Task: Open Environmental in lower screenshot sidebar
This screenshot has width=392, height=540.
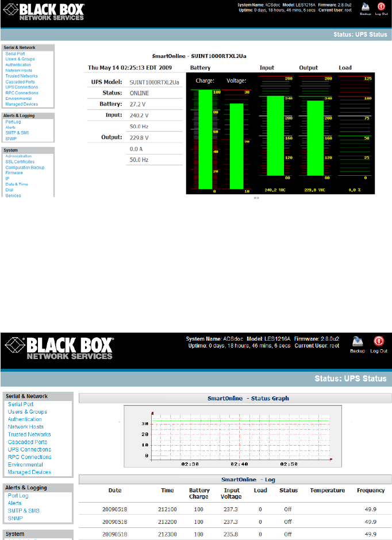Action: (x=25, y=465)
